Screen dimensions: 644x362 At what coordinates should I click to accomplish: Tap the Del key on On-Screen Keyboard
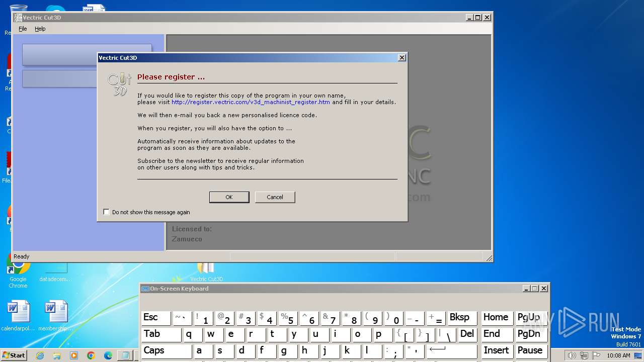click(x=467, y=334)
